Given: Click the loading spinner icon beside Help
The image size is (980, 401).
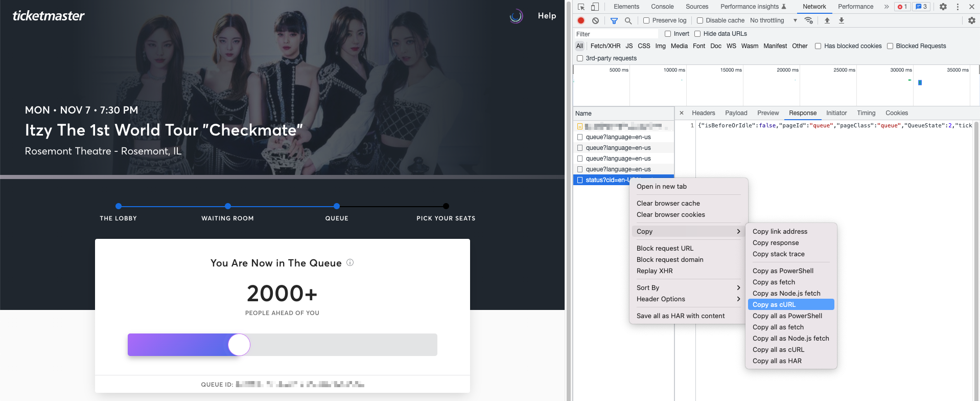Looking at the screenshot, I should point(516,16).
